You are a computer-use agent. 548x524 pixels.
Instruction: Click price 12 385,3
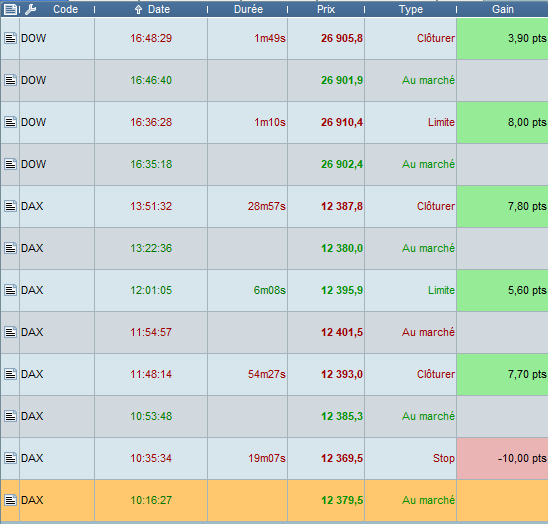(x=342, y=416)
